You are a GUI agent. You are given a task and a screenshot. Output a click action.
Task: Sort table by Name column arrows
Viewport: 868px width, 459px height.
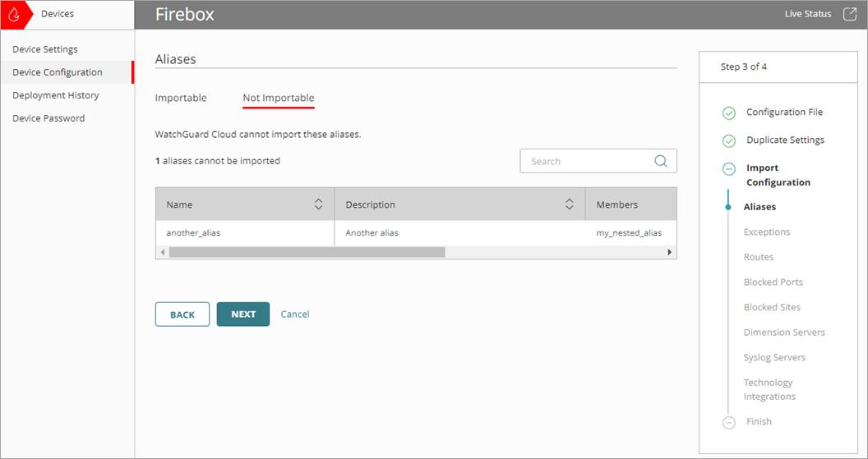318,204
